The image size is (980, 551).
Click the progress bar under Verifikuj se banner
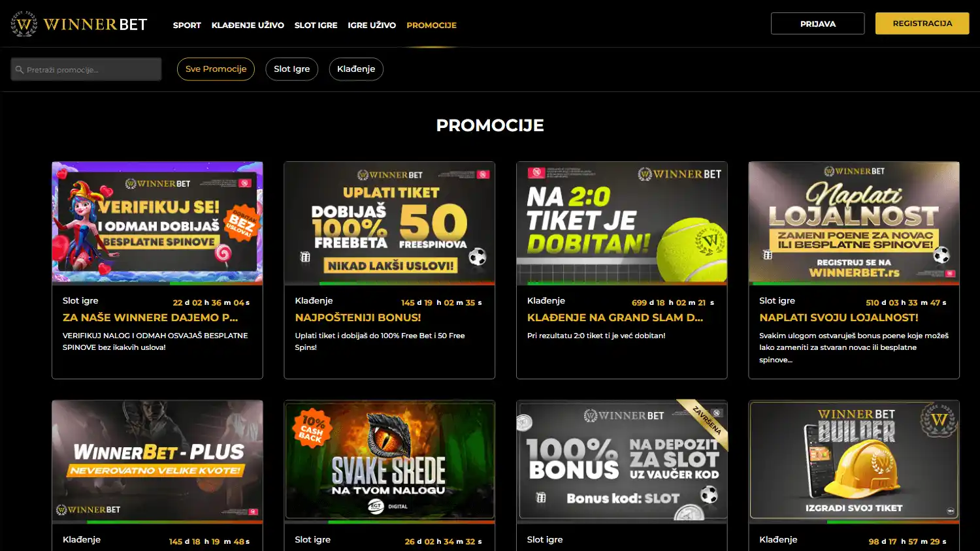(157, 283)
